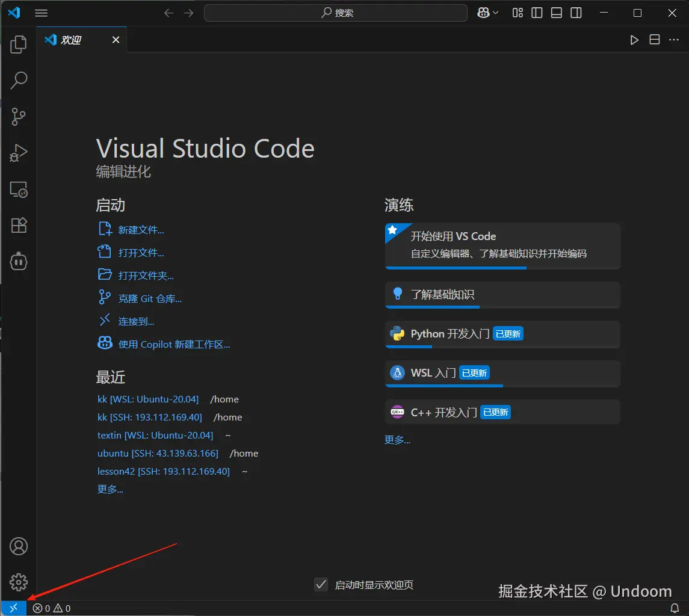Click the git branch icon beside 克隆 Git 仓库
This screenshot has width=689, height=616.
[x=105, y=297]
